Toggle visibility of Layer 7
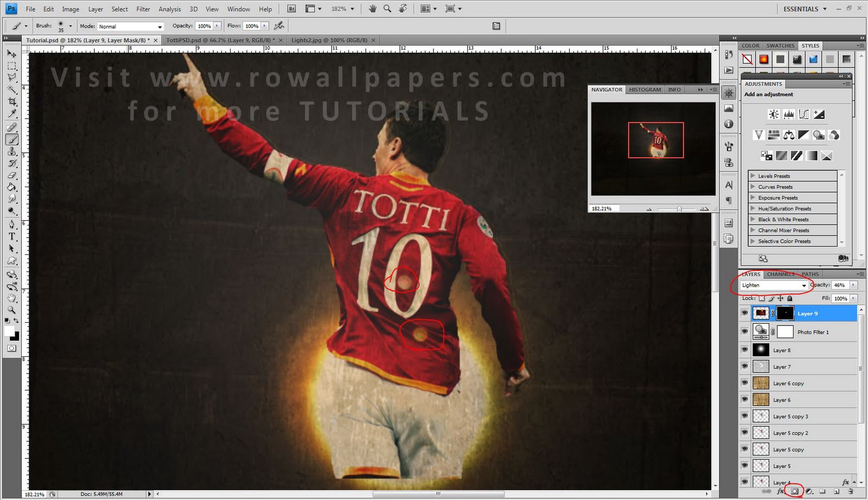Viewport: 868px width, 500px height. [744, 367]
